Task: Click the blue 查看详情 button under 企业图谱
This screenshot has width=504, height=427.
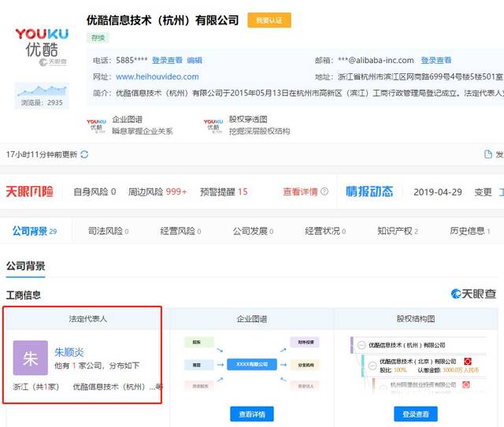Action: (x=252, y=414)
